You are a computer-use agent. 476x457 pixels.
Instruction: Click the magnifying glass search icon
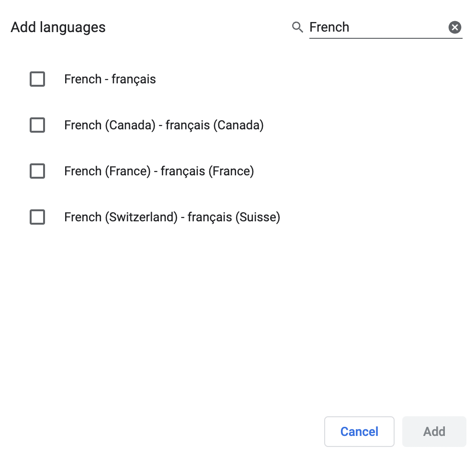point(297,27)
